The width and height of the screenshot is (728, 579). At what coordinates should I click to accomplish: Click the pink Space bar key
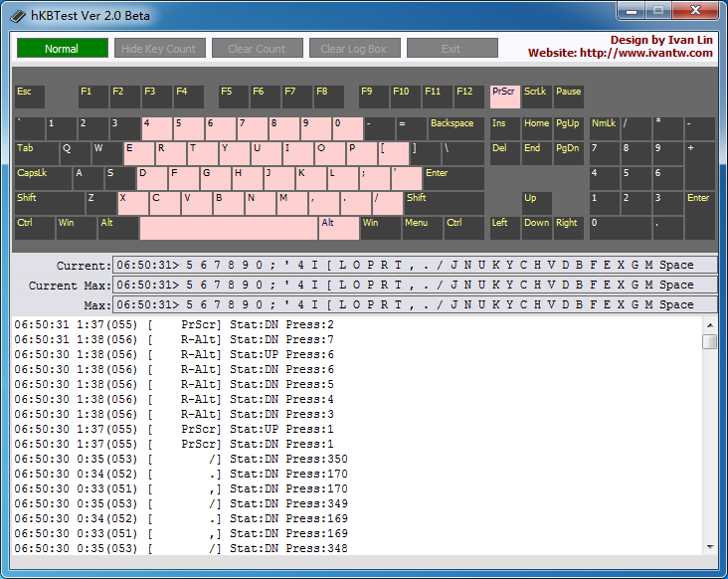point(228,228)
